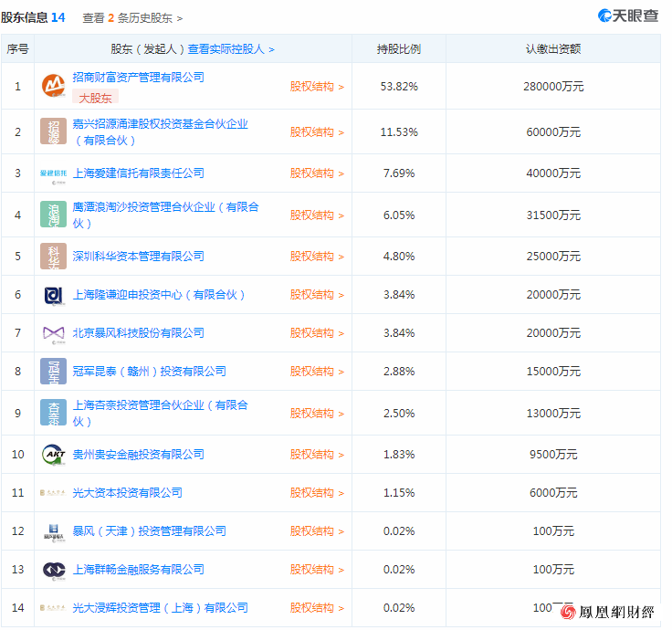Click the 天眼查 logo at top right

click(x=628, y=16)
